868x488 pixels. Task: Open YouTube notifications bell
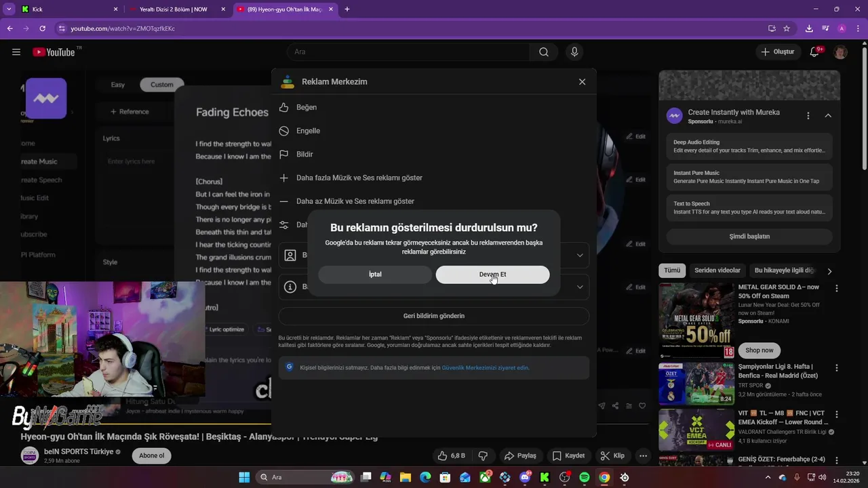pos(815,52)
